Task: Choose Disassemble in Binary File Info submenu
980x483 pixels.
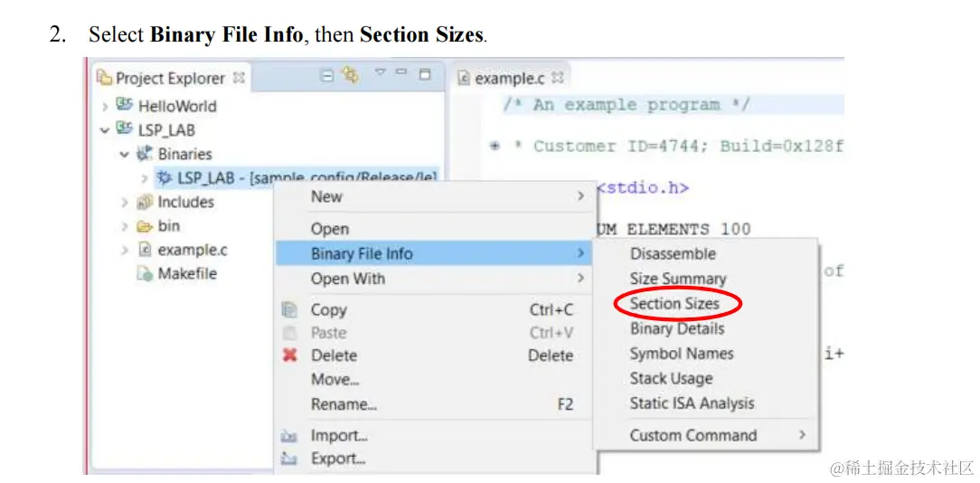Action: [673, 254]
